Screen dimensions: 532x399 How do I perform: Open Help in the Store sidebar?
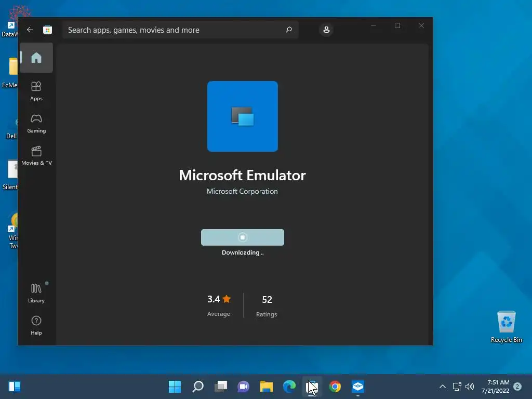click(x=36, y=325)
